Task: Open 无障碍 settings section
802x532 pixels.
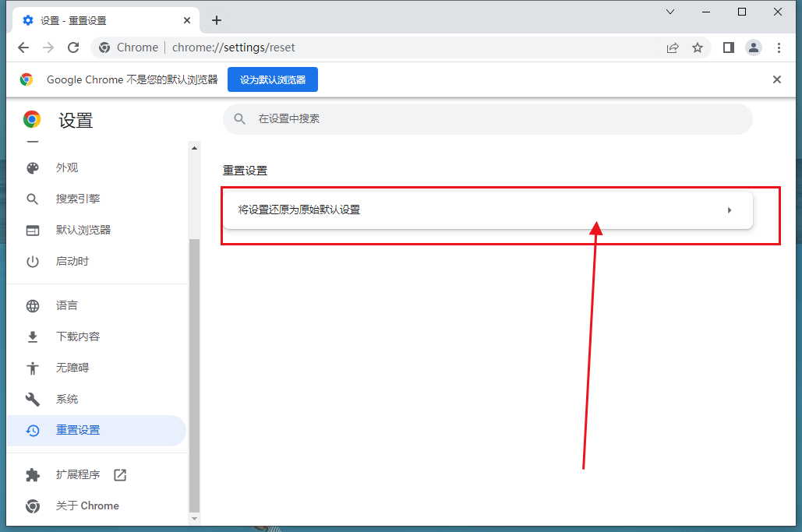Action: coord(96,368)
